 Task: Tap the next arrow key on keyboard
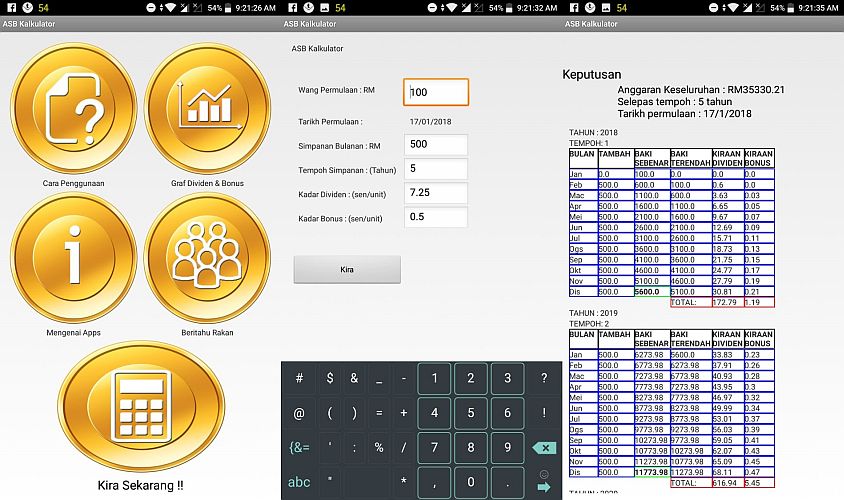pyautogui.click(x=544, y=487)
